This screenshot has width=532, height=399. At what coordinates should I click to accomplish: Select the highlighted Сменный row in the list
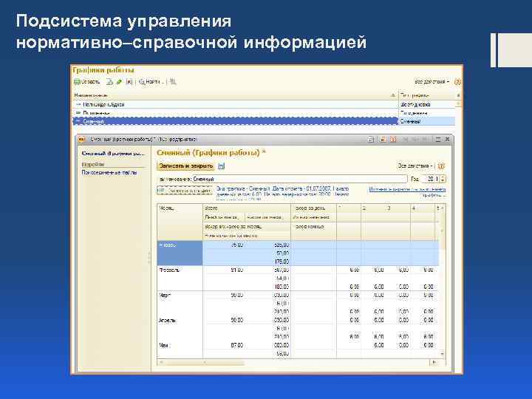(x=235, y=121)
